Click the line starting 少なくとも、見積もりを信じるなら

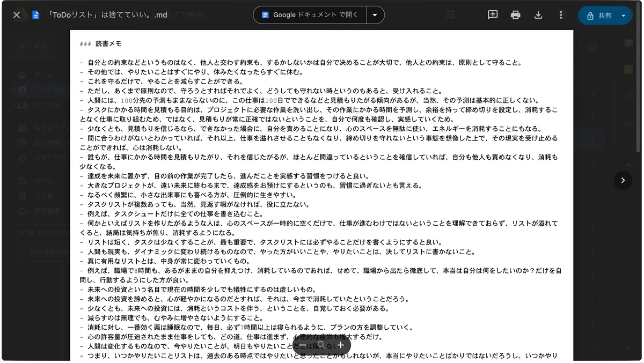[x=310, y=129]
